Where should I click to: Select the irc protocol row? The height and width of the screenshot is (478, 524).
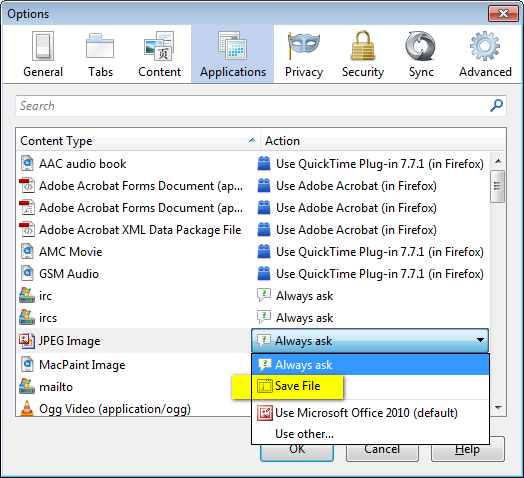point(253,296)
